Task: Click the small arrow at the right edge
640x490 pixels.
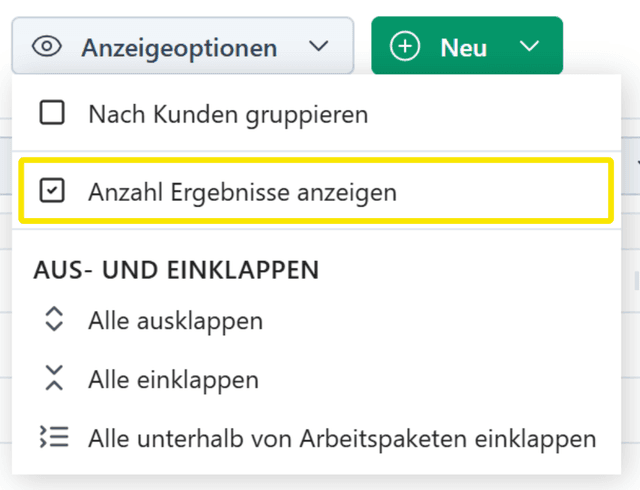Action: 637,162
